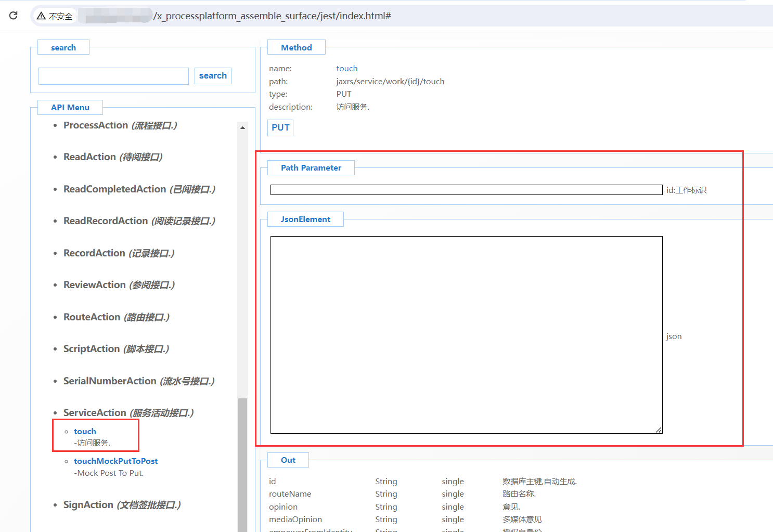This screenshot has width=773, height=532.
Task: Click the id path parameter field
Action: point(466,190)
